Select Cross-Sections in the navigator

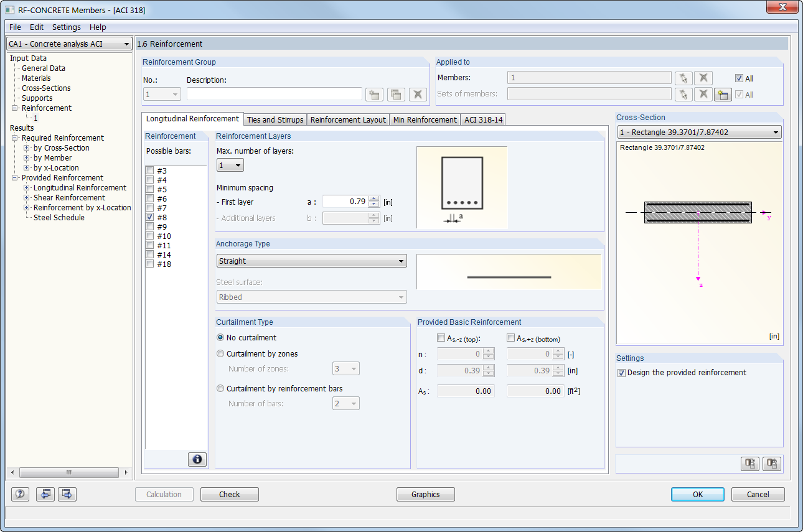click(46, 88)
